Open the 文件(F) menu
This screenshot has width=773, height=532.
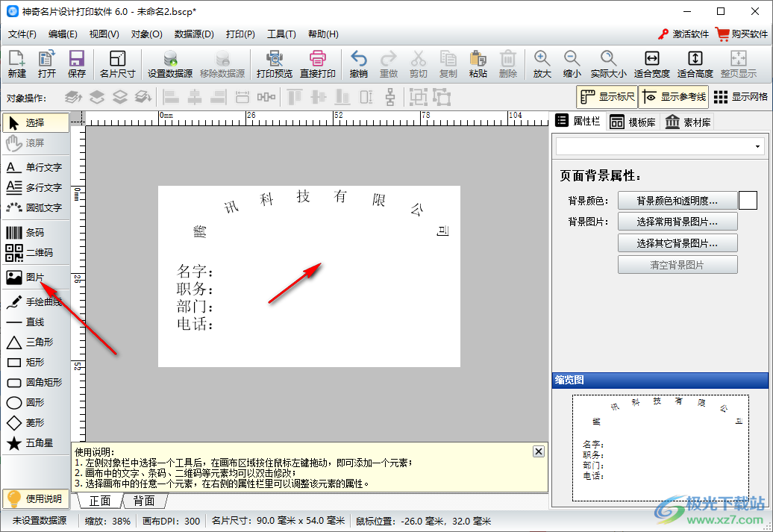[22, 34]
